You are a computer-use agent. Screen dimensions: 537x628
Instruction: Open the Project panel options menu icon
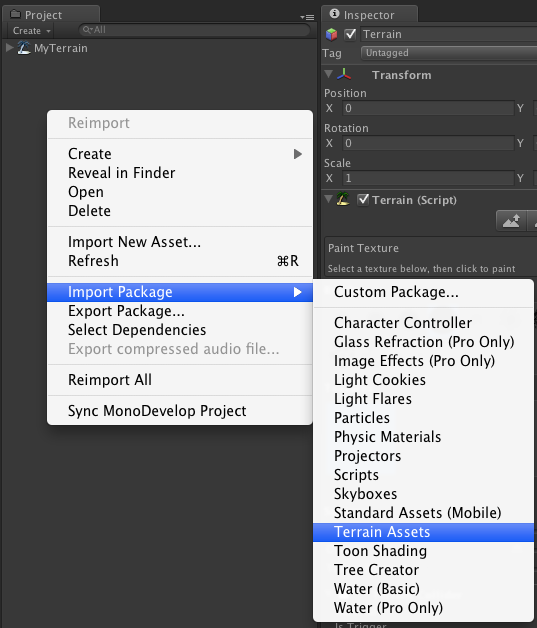tap(307, 17)
